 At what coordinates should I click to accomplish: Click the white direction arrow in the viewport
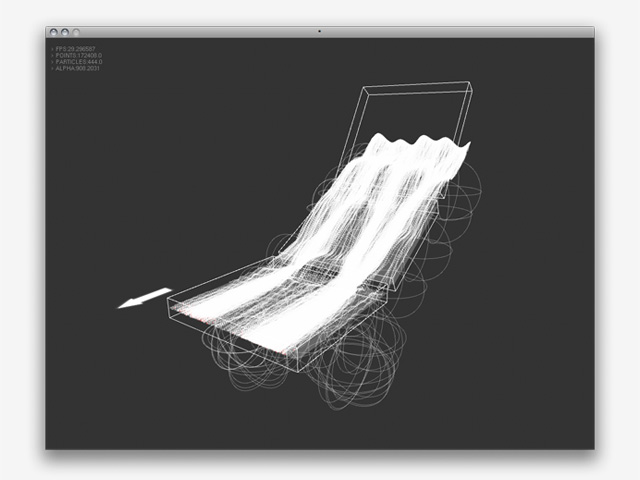[x=144, y=298]
